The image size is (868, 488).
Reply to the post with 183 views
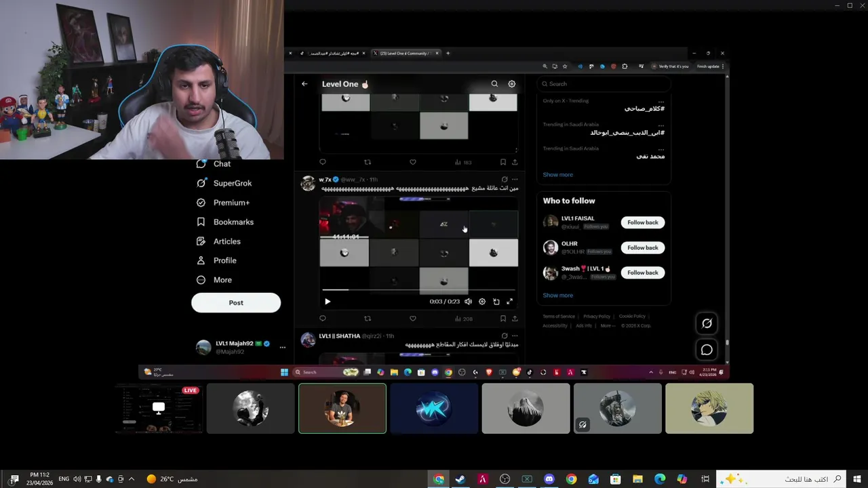[x=323, y=162]
